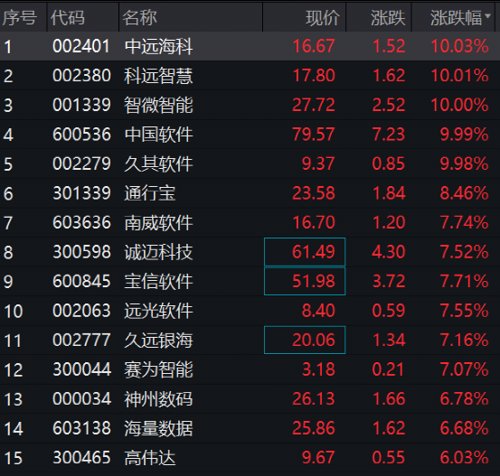Image resolution: width=500 pixels, height=476 pixels.
Task: Select stock code 000034
Action: [x=82, y=399]
